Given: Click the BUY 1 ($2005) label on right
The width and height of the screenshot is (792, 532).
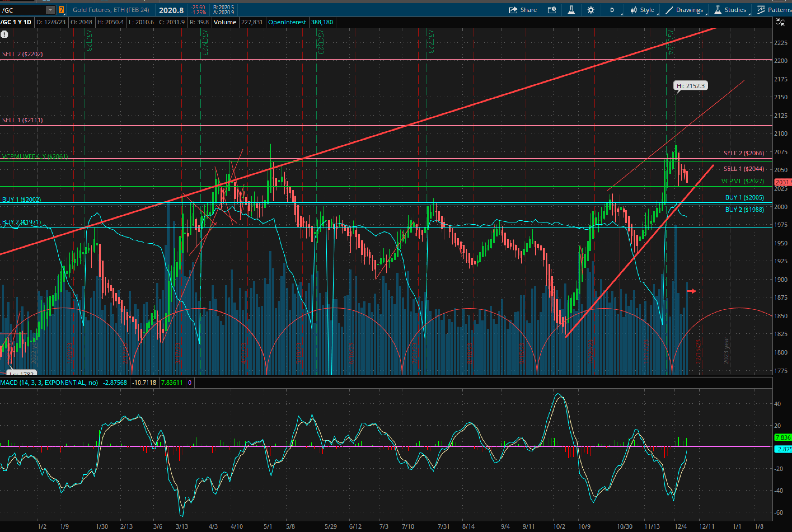Looking at the screenshot, I should (744, 198).
